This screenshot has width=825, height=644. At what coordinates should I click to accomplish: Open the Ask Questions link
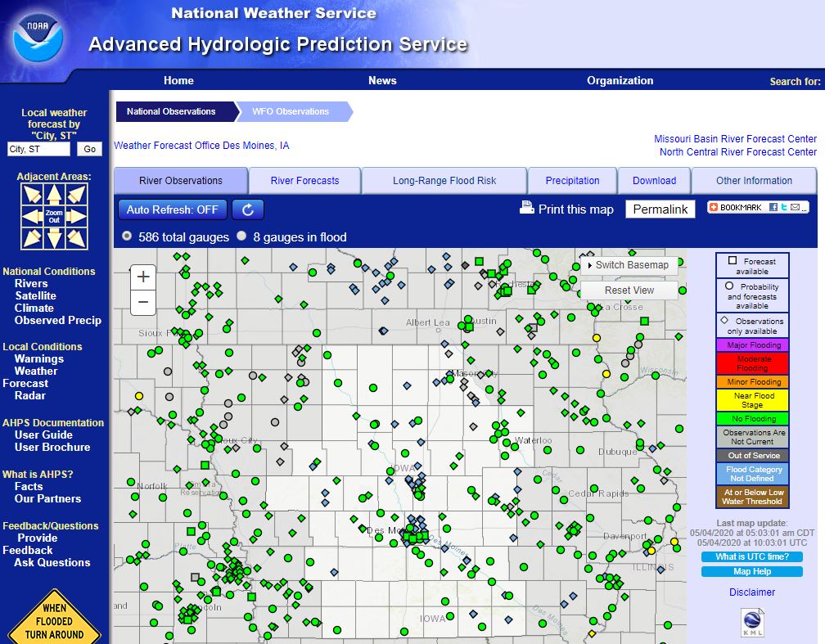(52, 562)
